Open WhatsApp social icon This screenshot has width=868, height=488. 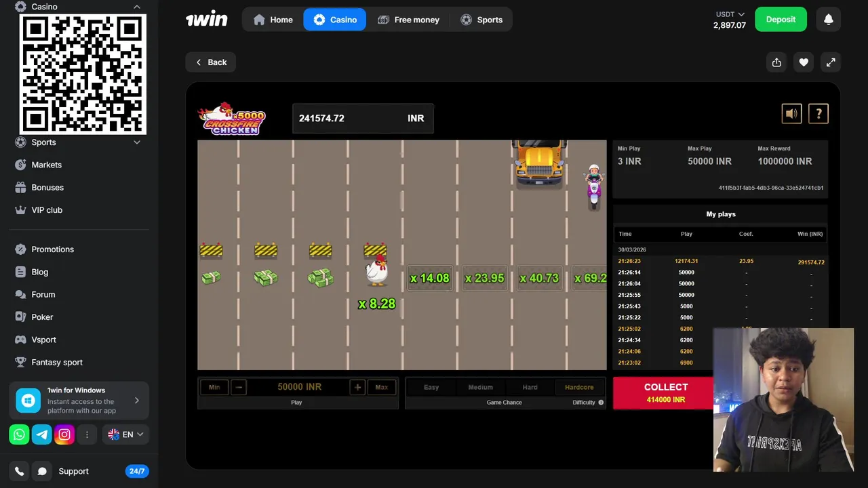(x=19, y=434)
